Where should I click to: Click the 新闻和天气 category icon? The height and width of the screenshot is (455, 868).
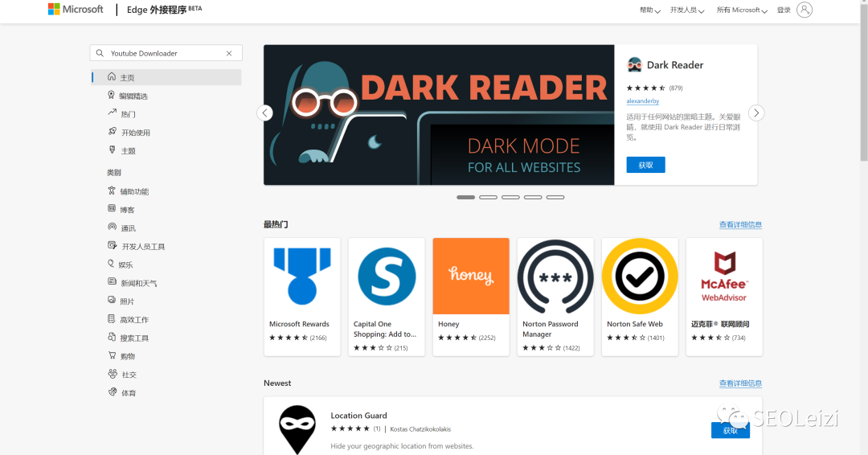113,281
